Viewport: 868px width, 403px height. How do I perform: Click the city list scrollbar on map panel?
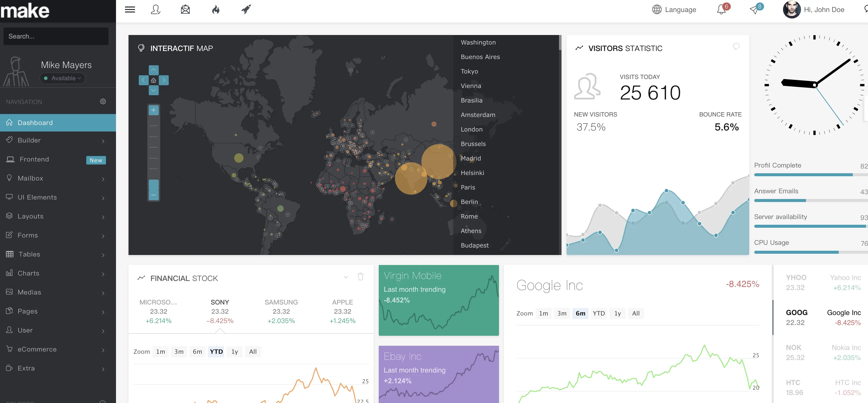[x=560, y=43]
